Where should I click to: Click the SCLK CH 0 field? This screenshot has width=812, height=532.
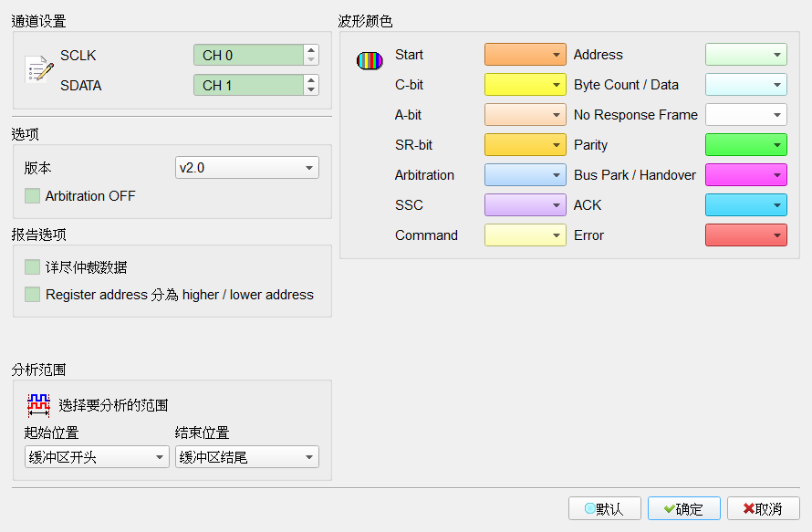pyautogui.click(x=248, y=55)
